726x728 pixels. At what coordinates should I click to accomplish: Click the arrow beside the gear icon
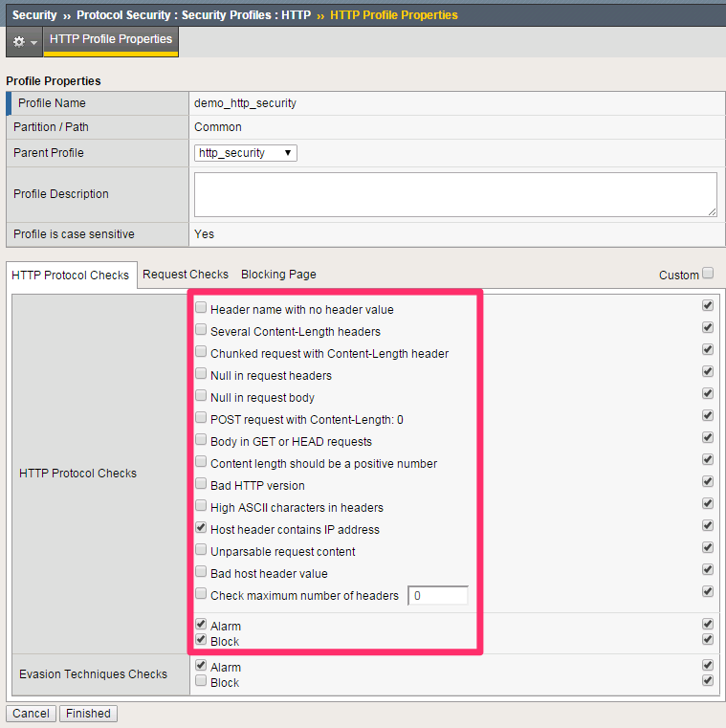[33, 43]
